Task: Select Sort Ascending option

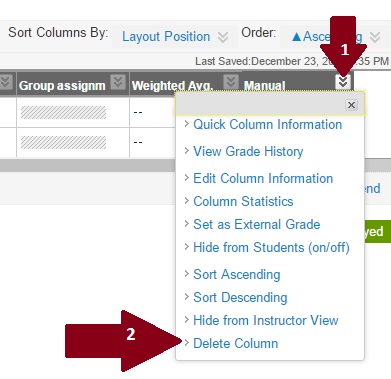Action: (x=237, y=275)
